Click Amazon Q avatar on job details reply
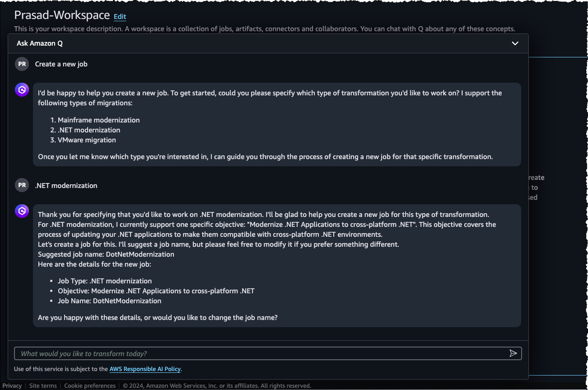This screenshot has height=390, width=588. tap(22, 211)
